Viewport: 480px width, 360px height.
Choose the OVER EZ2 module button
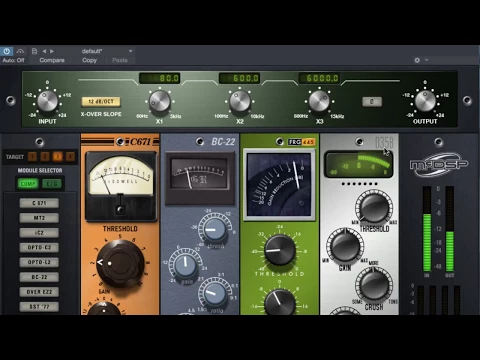click(x=39, y=292)
